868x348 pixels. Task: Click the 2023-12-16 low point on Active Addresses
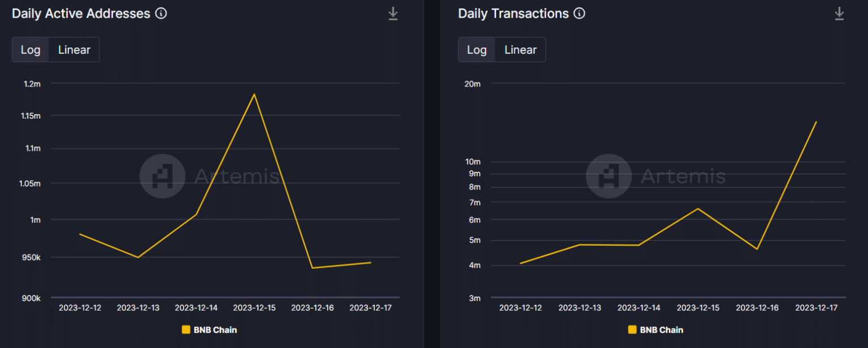(313, 268)
